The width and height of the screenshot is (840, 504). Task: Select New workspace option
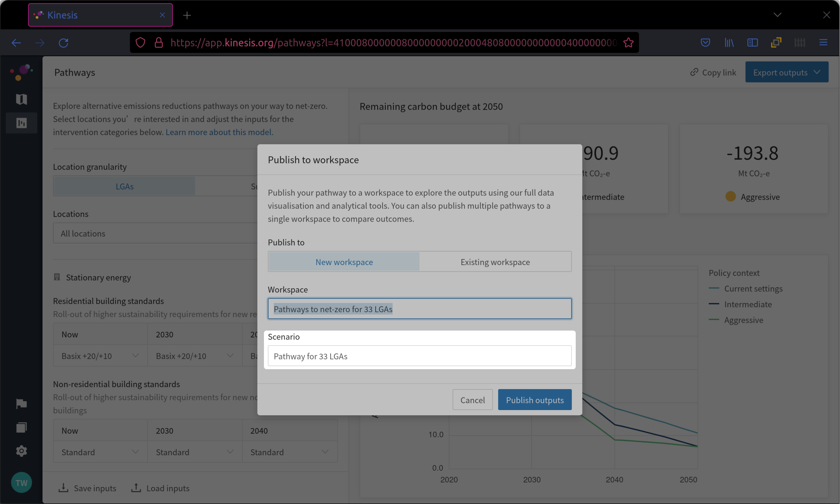pyautogui.click(x=344, y=262)
